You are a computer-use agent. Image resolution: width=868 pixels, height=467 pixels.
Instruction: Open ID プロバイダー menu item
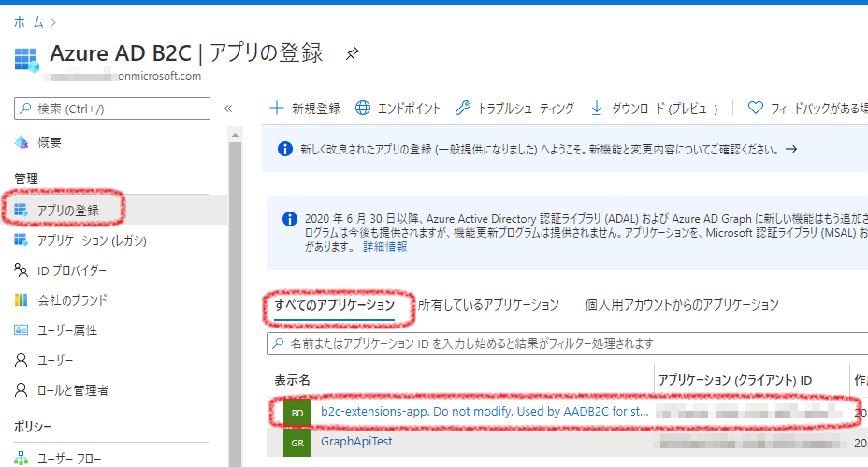[72, 270]
